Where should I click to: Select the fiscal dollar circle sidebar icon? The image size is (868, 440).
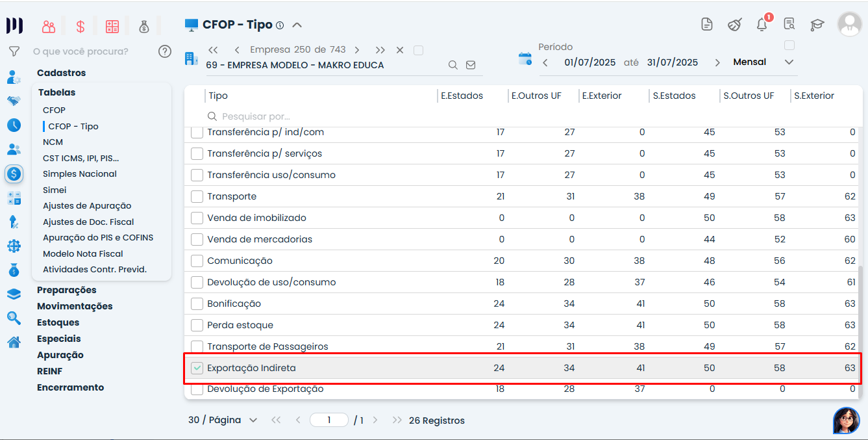point(14,174)
